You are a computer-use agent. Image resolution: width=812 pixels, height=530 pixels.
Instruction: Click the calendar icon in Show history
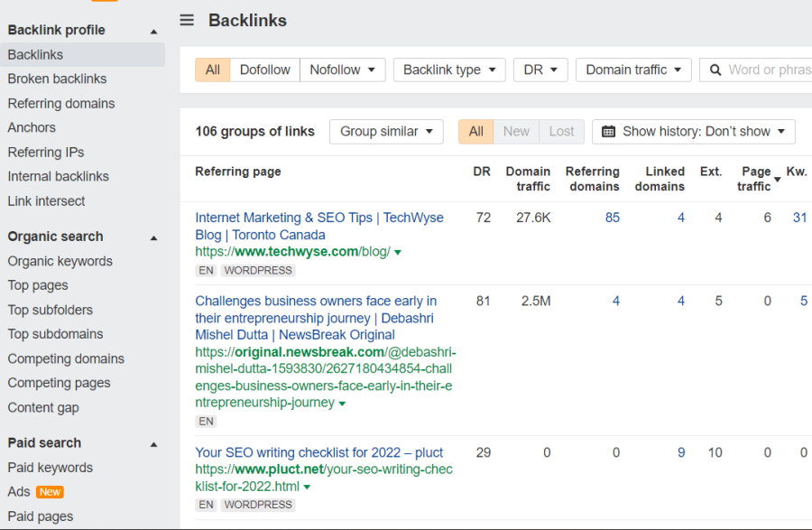click(608, 132)
